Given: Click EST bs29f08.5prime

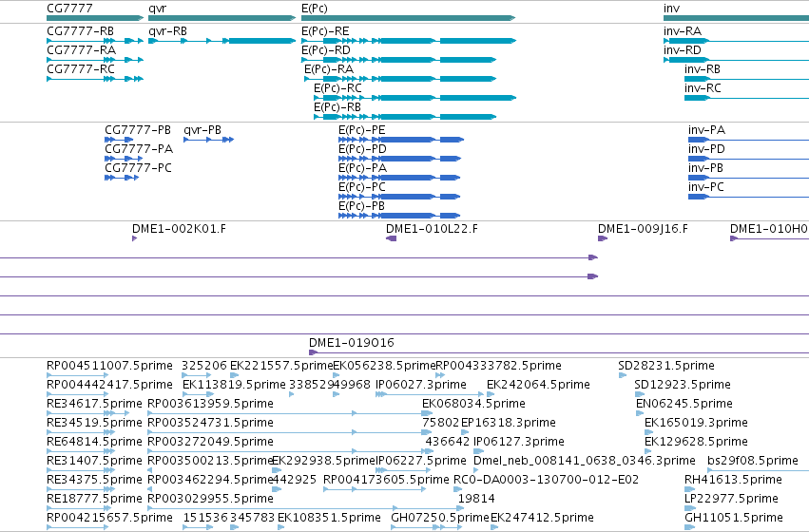Looking at the screenshot, I should coord(758,470).
